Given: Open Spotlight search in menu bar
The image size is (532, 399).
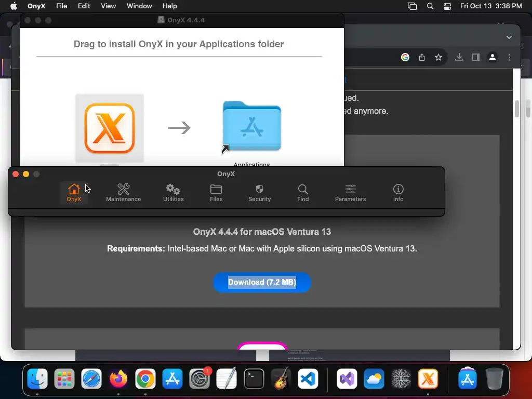Looking at the screenshot, I should 430,6.
